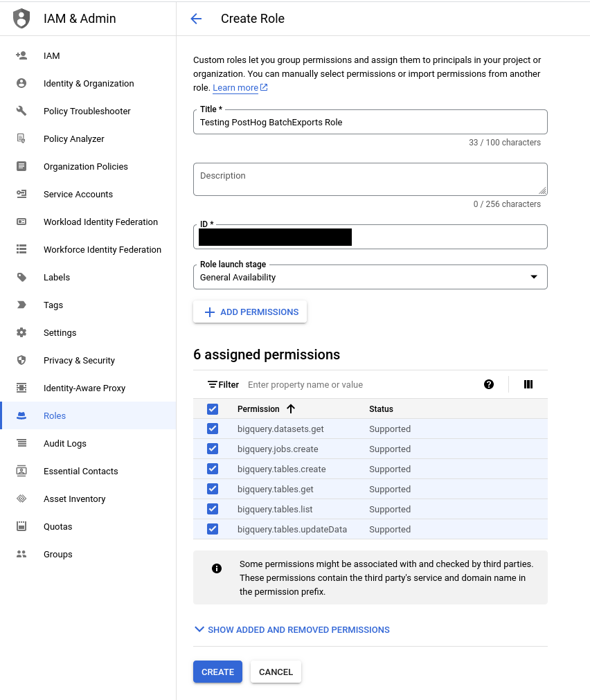Open column display options in permissions table
Image resolution: width=590 pixels, height=700 pixels.
point(528,384)
